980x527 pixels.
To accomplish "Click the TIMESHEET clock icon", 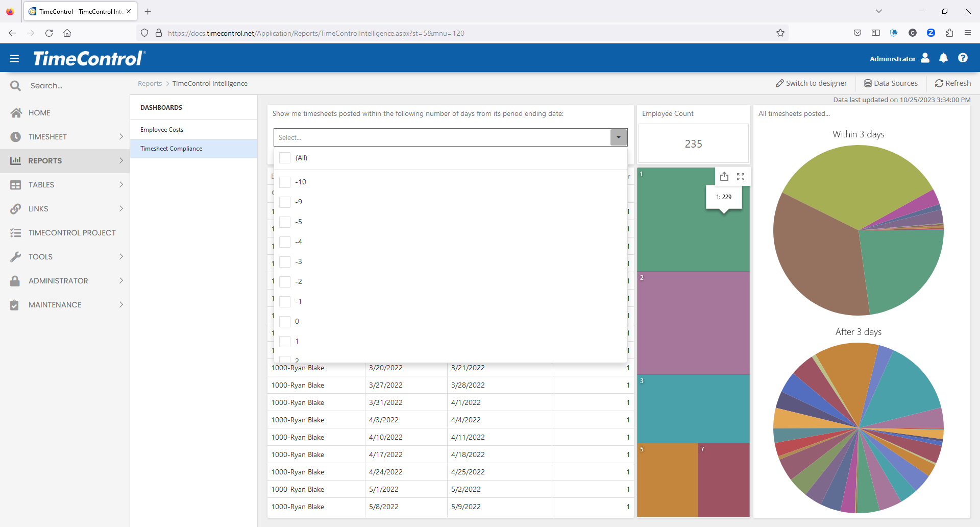I will click(16, 137).
